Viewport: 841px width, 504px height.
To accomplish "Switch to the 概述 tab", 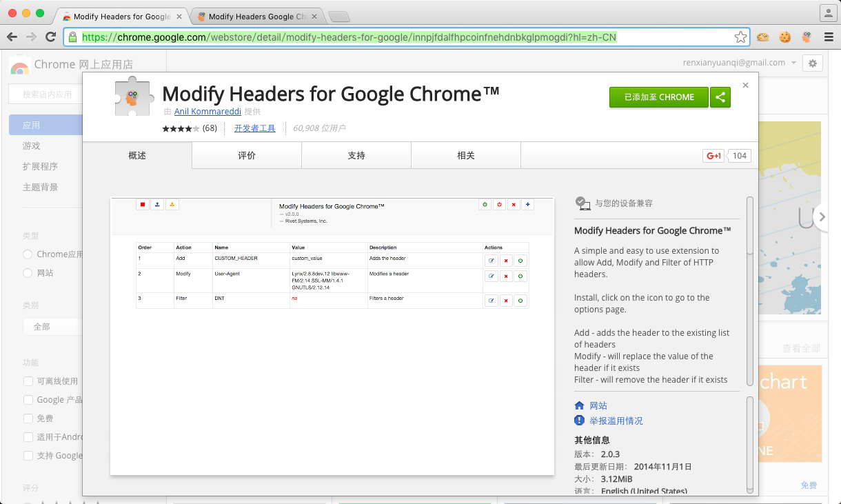I will tap(137, 156).
